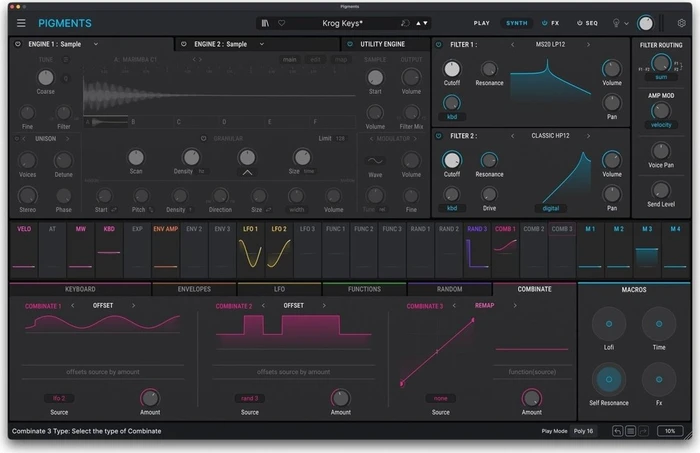
Task: Adjust the Filter 2 Drive knob
Action: click(x=489, y=195)
